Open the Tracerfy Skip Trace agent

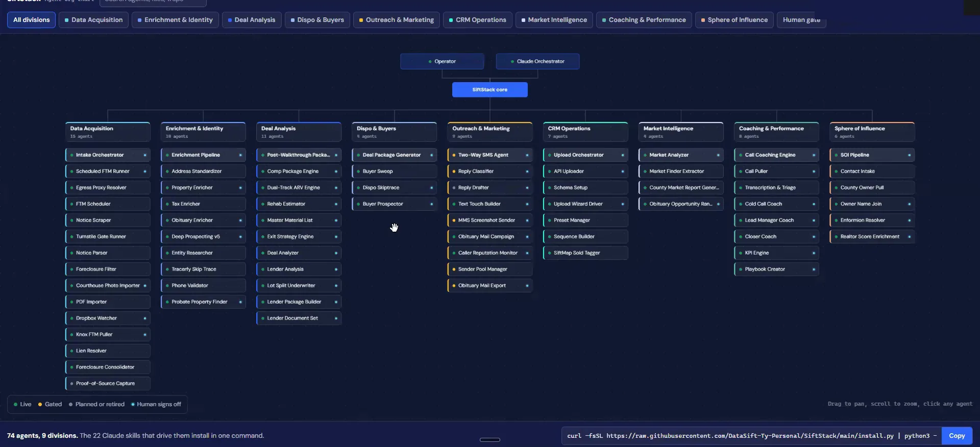(x=203, y=269)
